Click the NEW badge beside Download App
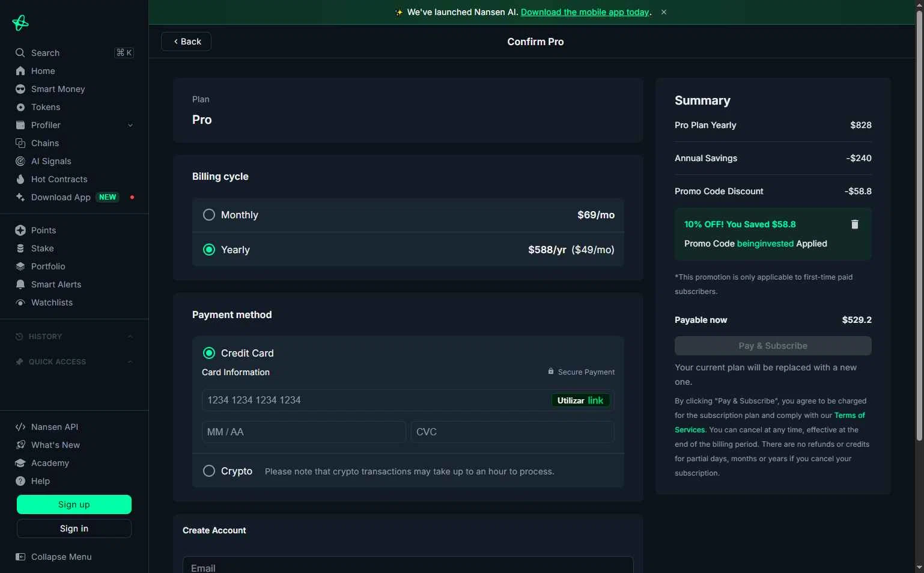This screenshot has width=924, height=573. pos(108,197)
